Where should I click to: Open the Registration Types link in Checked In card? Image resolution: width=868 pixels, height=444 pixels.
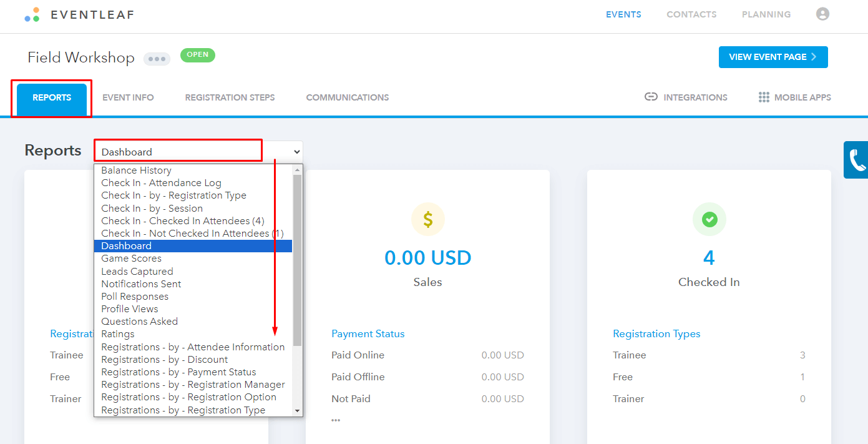pyautogui.click(x=656, y=333)
